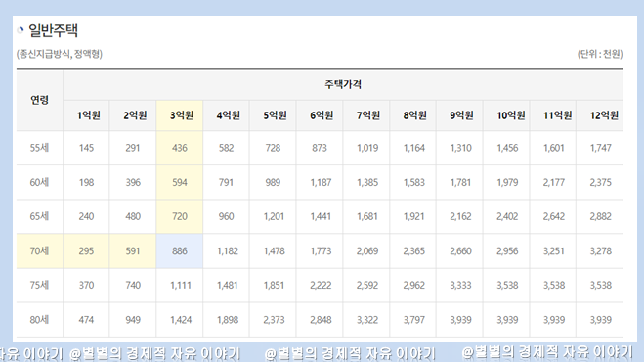The image size is (644, 362).
Task: Click the 연령 column header
Action: 39,100
